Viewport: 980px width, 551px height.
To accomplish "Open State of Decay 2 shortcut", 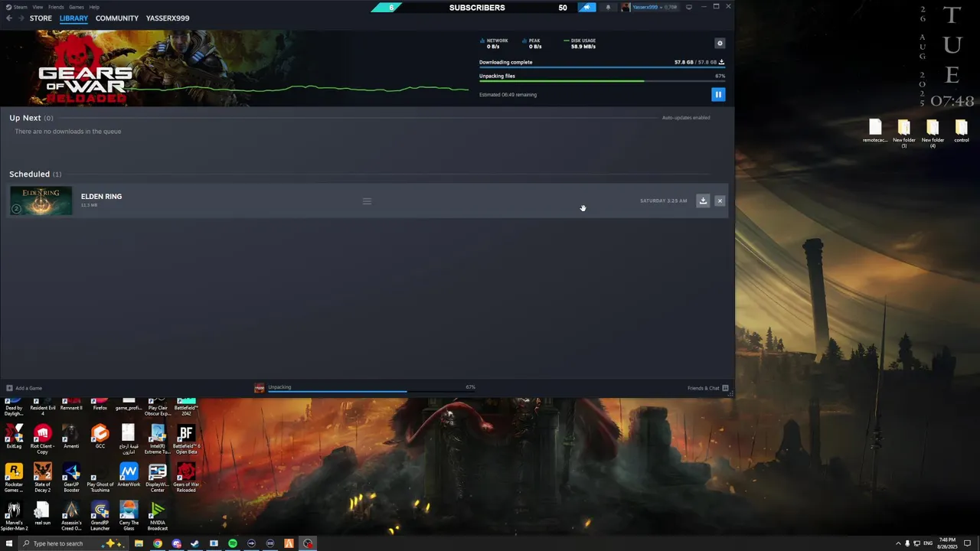I will [42, 478].
